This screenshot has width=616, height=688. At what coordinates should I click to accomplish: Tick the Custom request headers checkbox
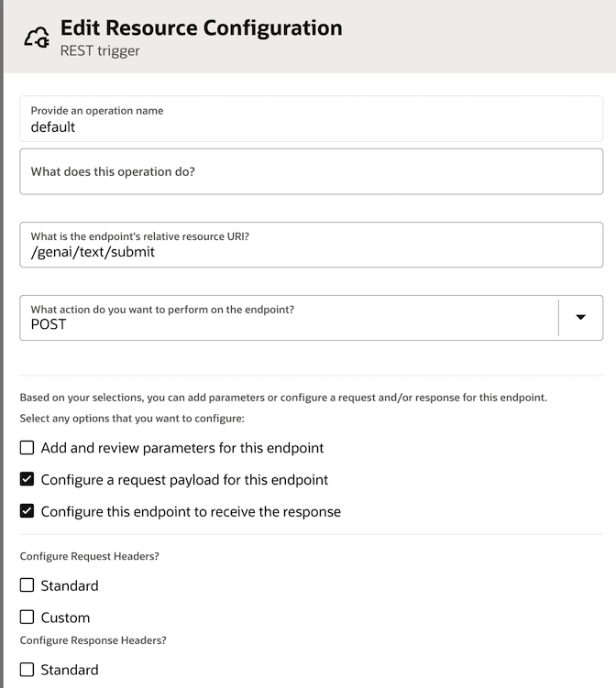(27, 617)
